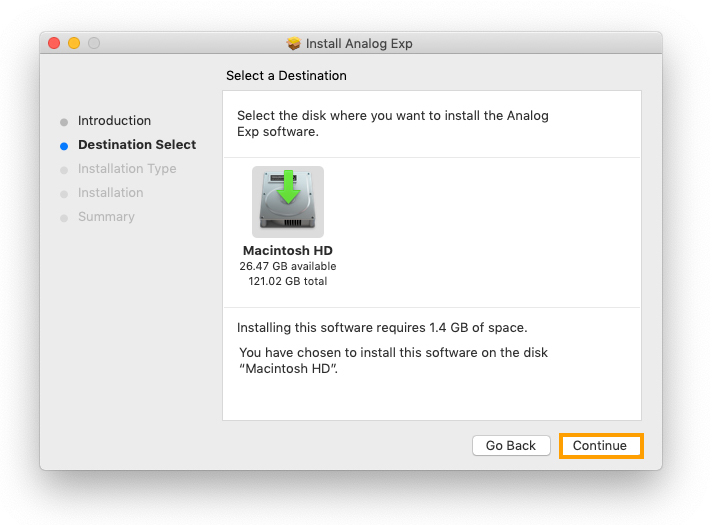The width and height of the screenshot is (712, 525).
Task: Click the gray bullet next to Introduction
Action: pyautogui.click(x=64, y=122)
